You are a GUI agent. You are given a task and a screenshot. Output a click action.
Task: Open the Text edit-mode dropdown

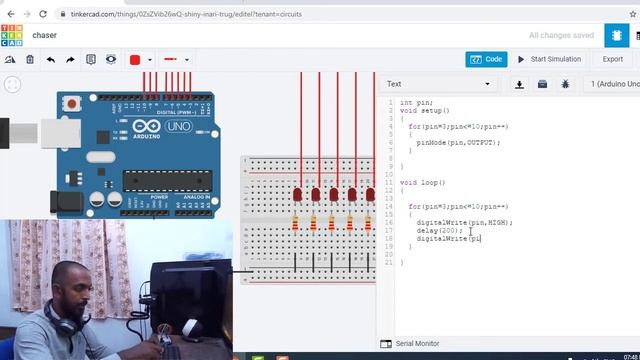pos(438,84)
